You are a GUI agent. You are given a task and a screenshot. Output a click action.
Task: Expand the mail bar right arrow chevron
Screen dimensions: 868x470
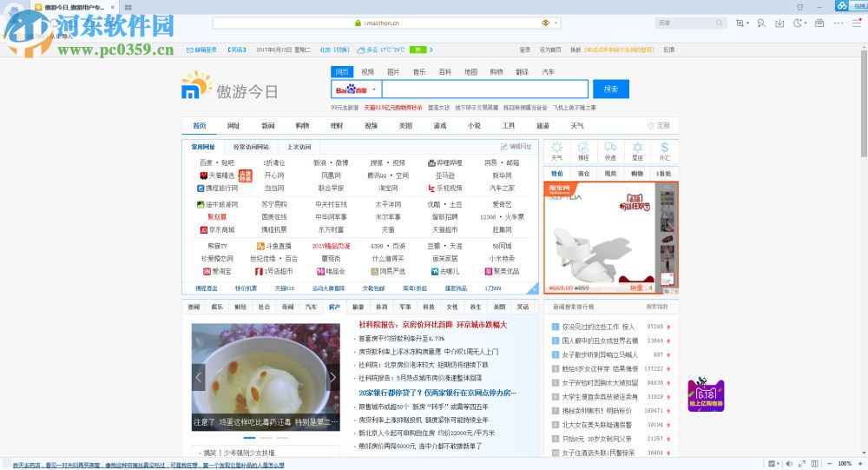[431, 50]
